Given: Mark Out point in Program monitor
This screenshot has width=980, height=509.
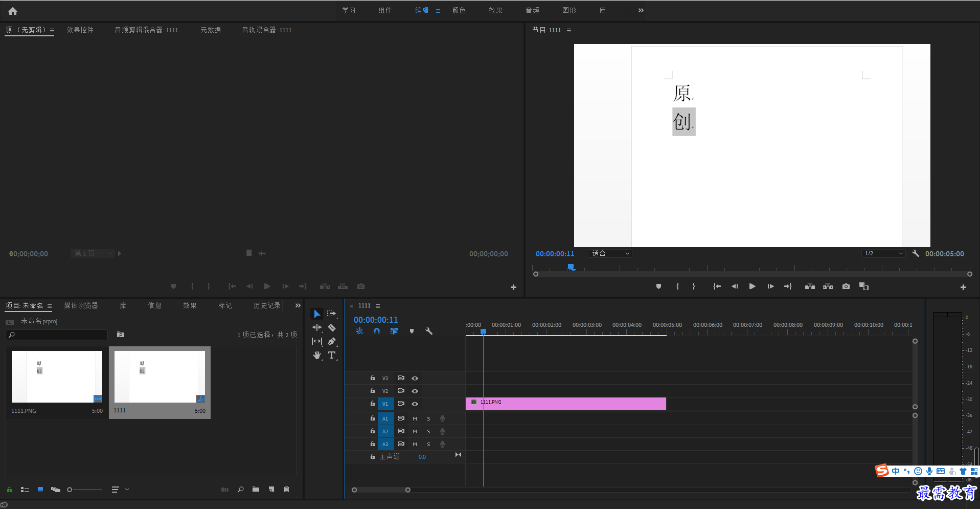Looking at the screenshot, I should pos(694,286).
